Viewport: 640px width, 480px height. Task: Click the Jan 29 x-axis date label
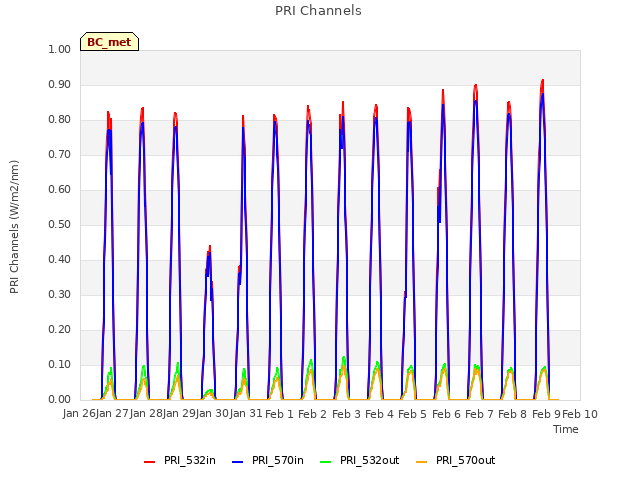(x=179, y=414)
